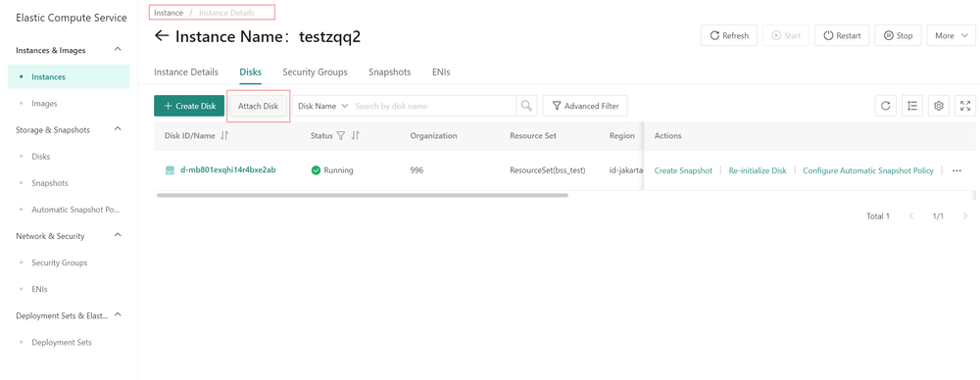The image size is (980, 380).
Task: Click the Stop instance button
Action: pyautogui.click(x=898, y=35)
